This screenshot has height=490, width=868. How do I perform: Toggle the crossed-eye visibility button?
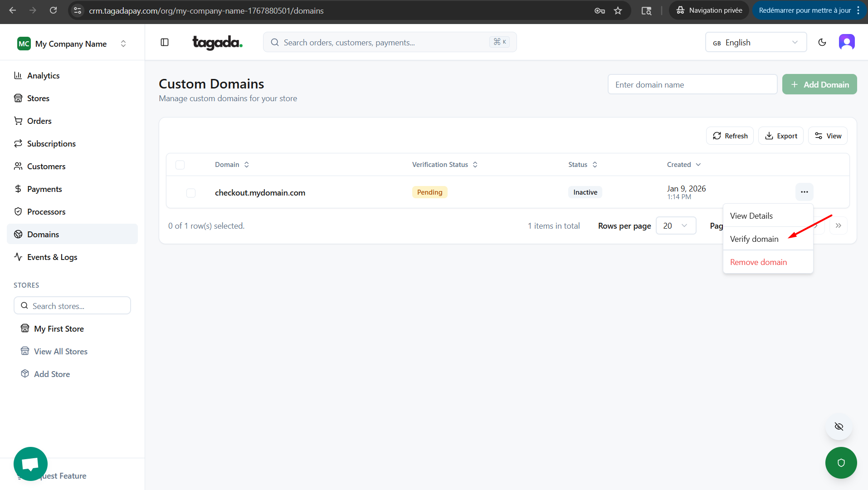point(839,426)
